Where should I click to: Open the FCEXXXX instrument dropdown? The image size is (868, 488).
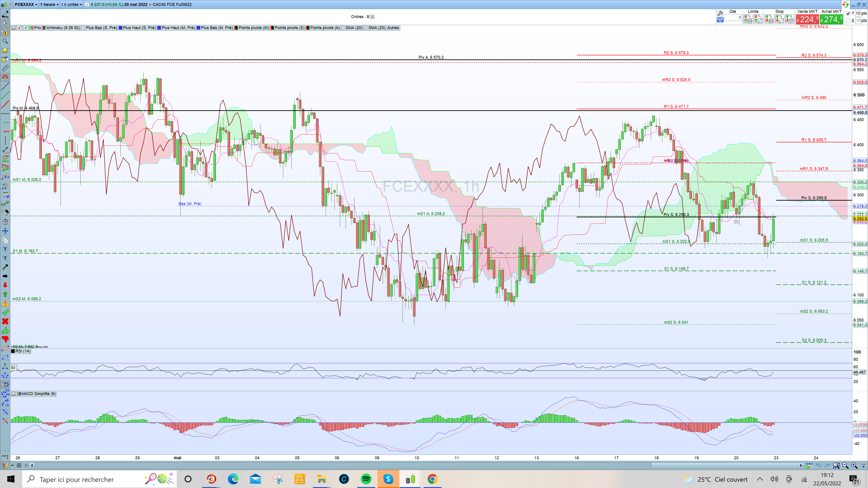coord(26,4)
